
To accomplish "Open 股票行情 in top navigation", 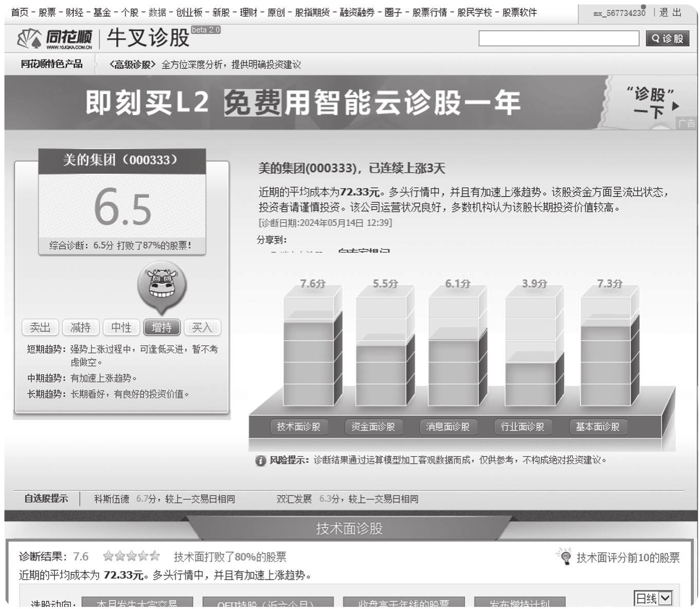I will pyautogui.click(x=430, y=12).
